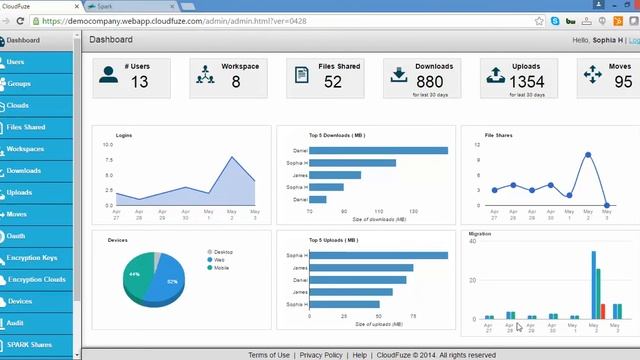Screen dimensions: 640x360
Task: Close the Spark browser tab
Action: (x=172, y=7)
